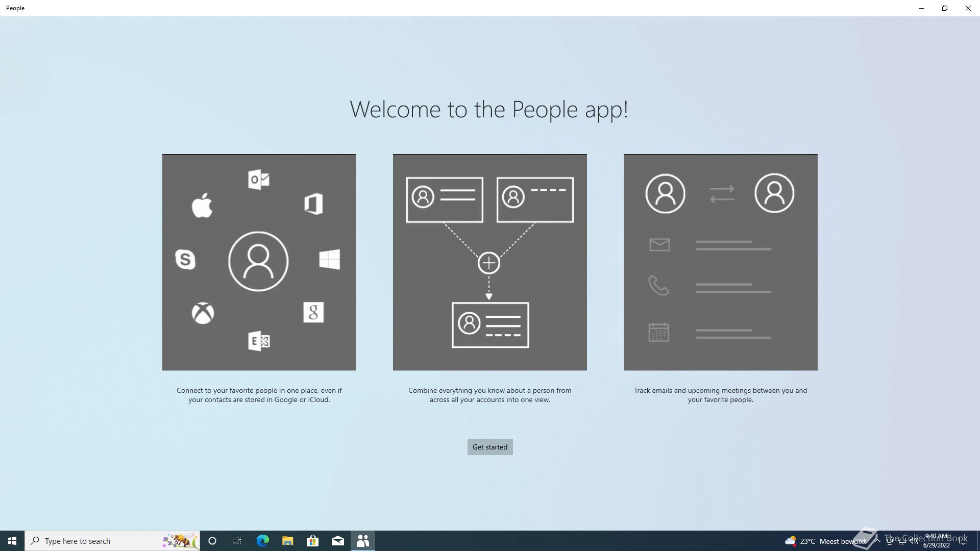Image resolution: width=980 pixels, height=551 pixels.
Task: Click the Apple logo icon
Action: click(x=202, y=205)
